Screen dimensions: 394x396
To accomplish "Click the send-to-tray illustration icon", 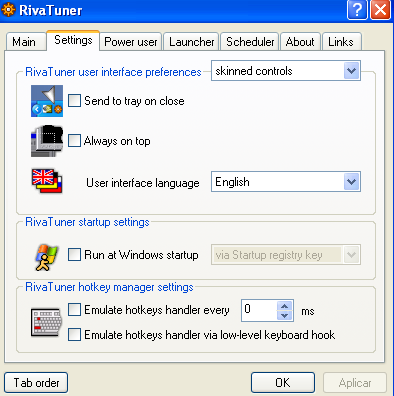I will click(x=47, y=101).
